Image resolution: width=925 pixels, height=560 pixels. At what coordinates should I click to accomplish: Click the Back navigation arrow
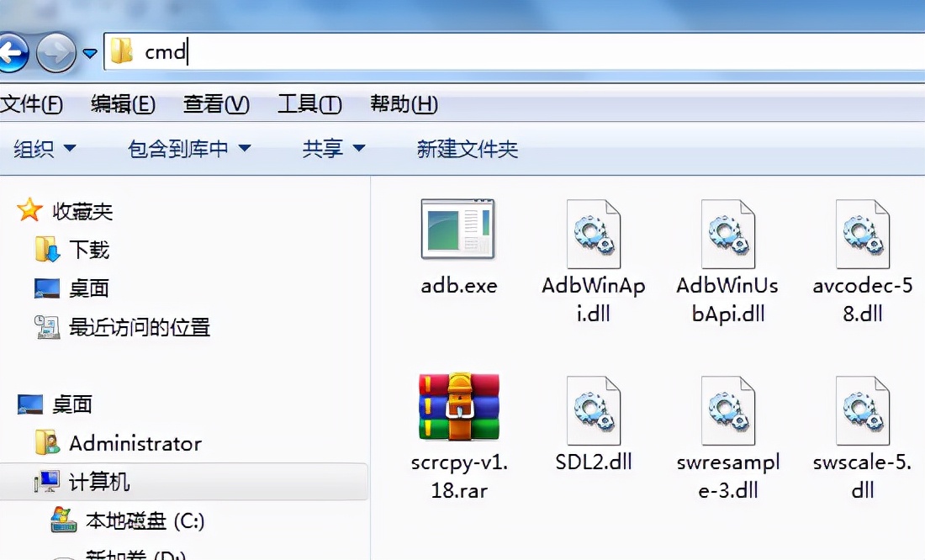pyautogui.click(x=12, y=53)
